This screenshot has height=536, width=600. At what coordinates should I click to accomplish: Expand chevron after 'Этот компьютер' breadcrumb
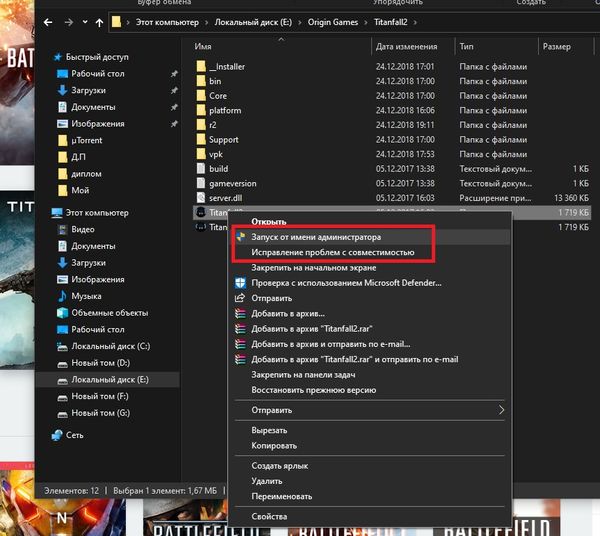(207, 23)
